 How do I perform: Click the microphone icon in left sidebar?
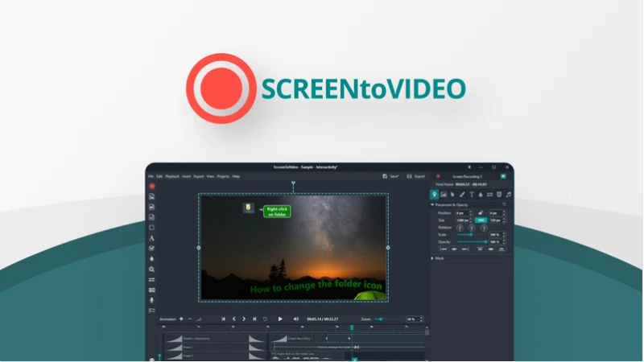[151, 300]
